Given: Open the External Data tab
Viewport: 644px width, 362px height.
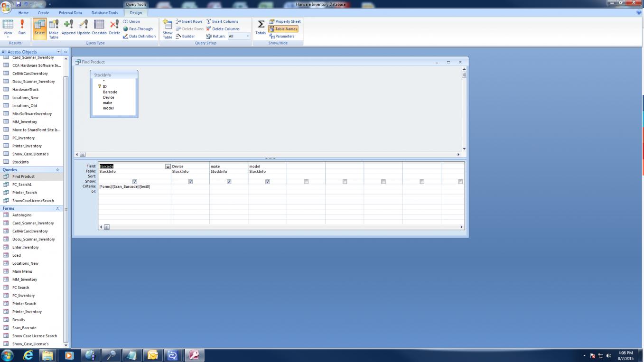Looking at the screenshot, I should tap(70, 13).
